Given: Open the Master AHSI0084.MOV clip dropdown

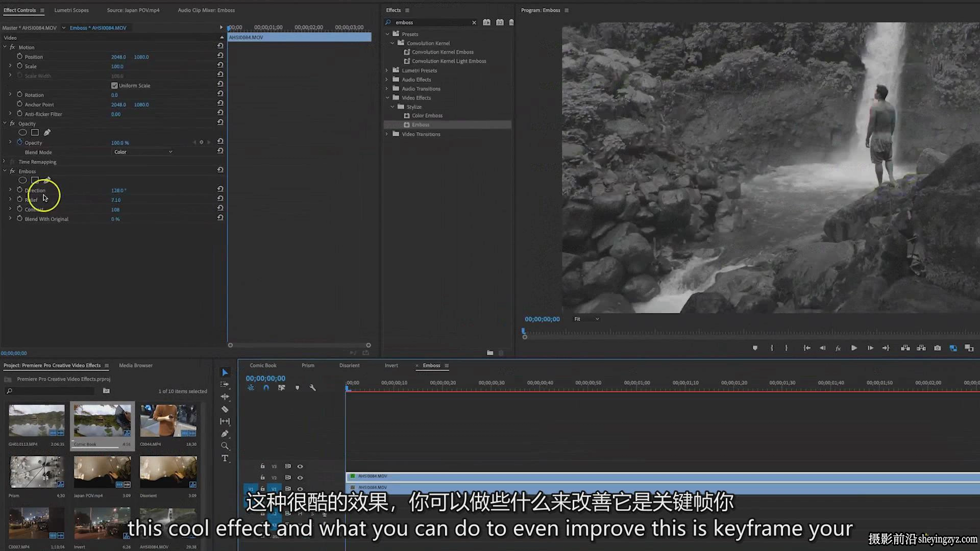Looking at the screenshot, I should coord(63,28).
